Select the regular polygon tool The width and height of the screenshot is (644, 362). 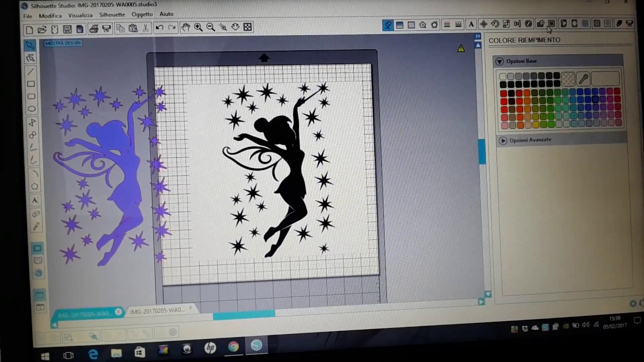pyautogui.click(x=34, y=187)
